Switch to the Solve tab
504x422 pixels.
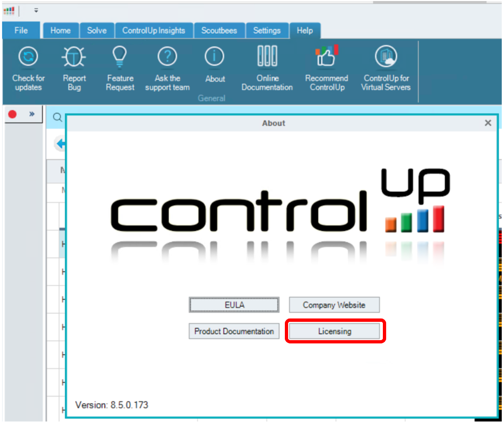(97, 31)
